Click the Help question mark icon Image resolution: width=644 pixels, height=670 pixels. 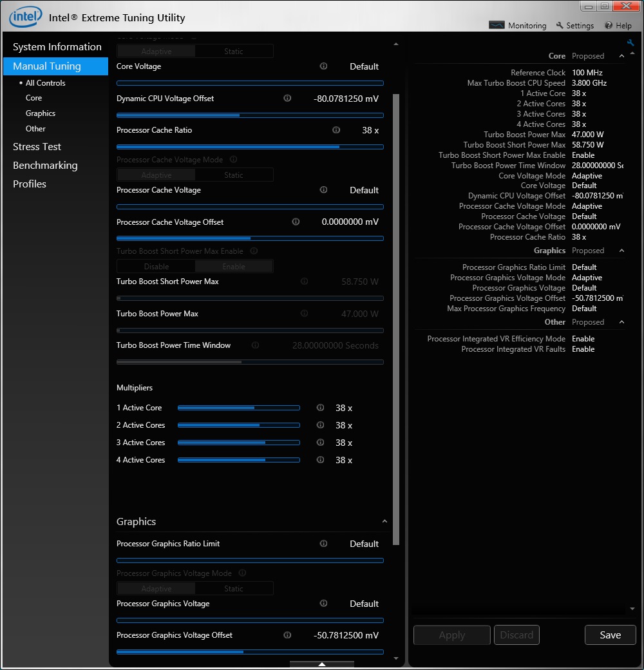click(609, 25)
